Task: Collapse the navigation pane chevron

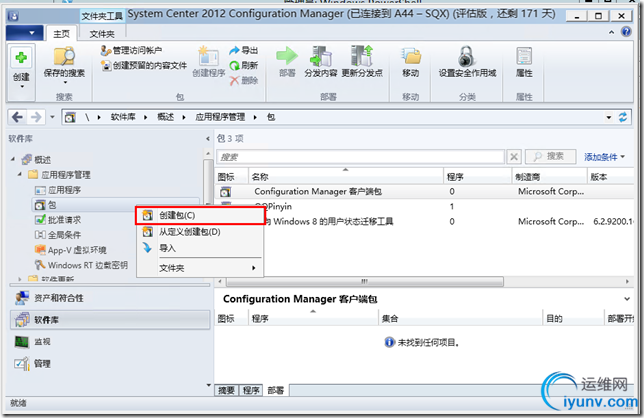Action: tap(208, 139)
